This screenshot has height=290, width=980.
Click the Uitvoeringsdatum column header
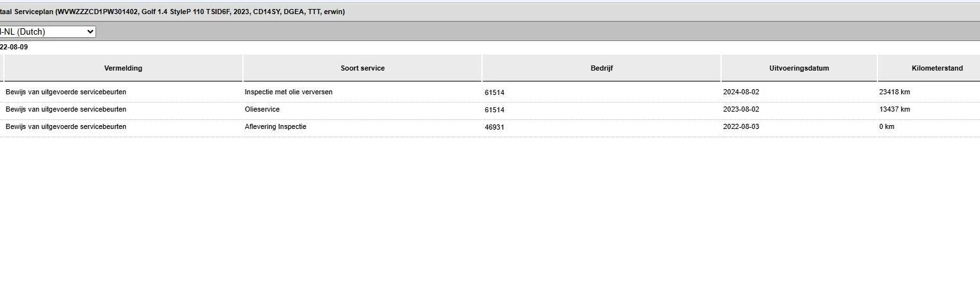point(799,68)
